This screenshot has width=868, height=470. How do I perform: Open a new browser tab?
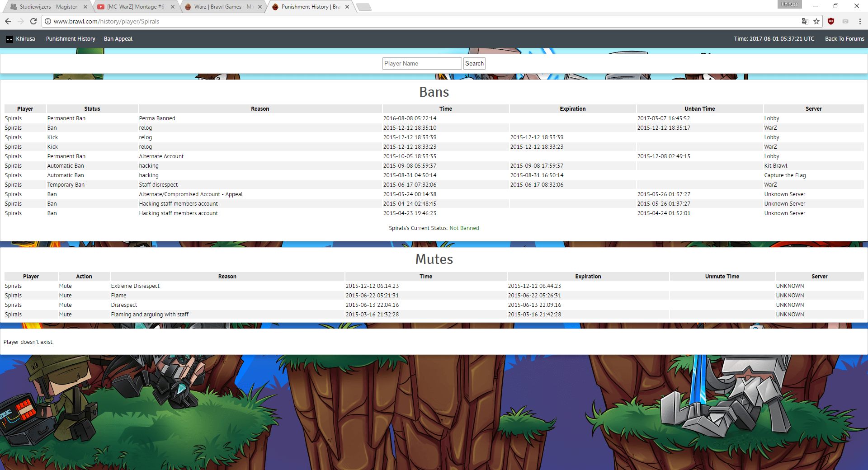(x=363, y=7)
